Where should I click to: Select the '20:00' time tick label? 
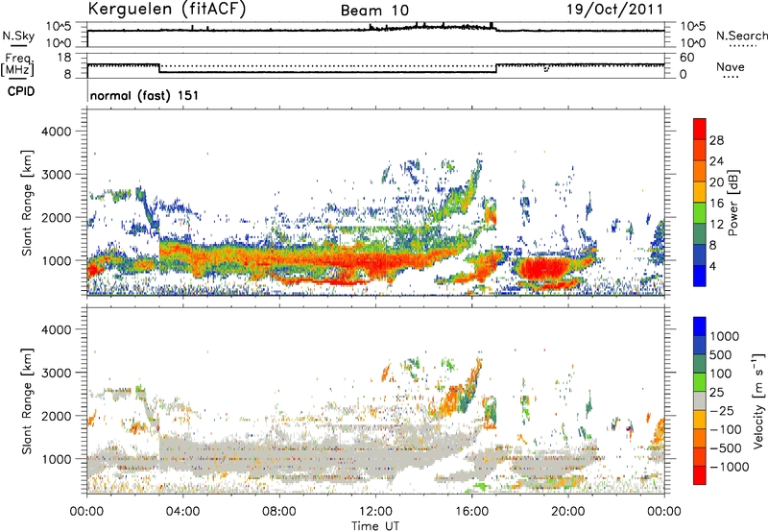(568, 512)
